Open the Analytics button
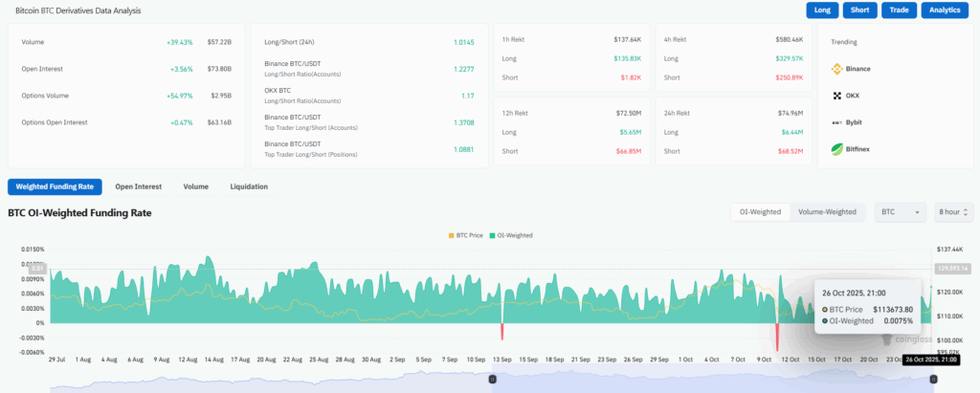The image size is (980, 393). coord(946,11)
